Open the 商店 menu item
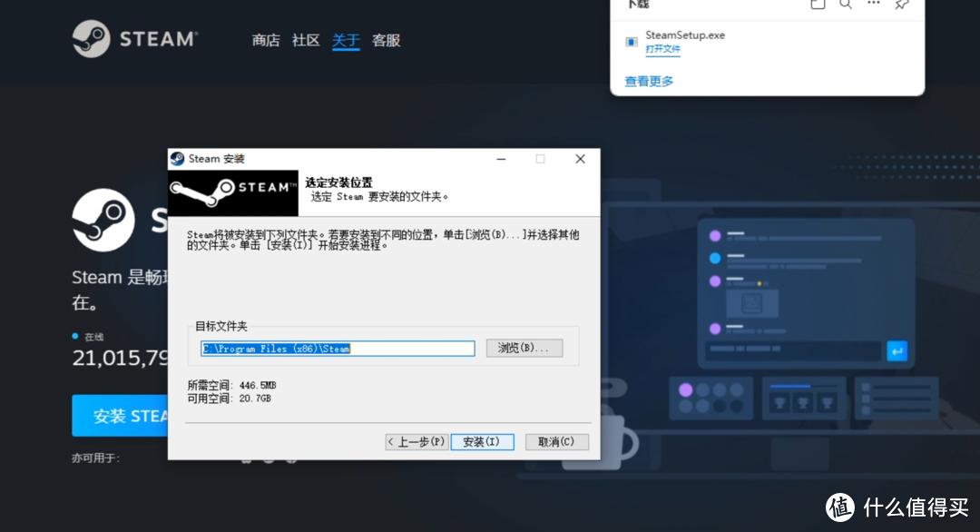The width and height of the screenshot is (980, 532). (x=265, y=41)
